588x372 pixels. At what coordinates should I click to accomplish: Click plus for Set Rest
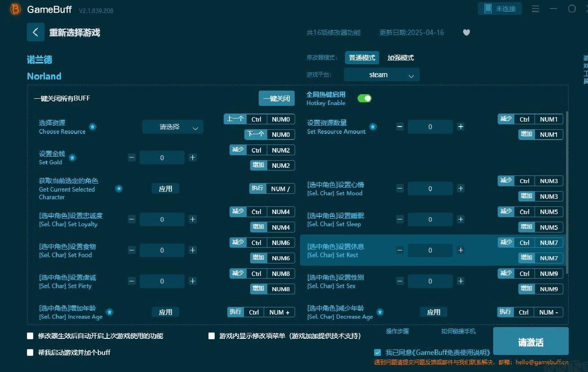click(x=461, y=250)
